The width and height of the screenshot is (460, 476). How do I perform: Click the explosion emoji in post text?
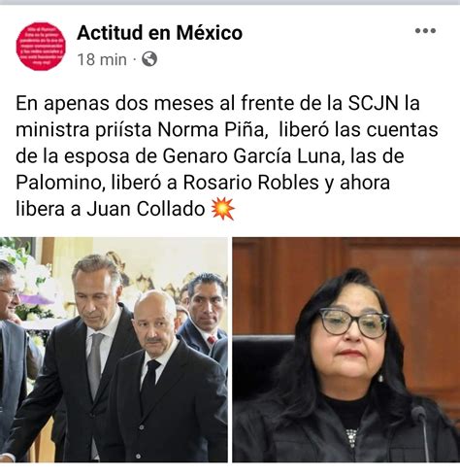pyautogui.click(x=222, y=209)
